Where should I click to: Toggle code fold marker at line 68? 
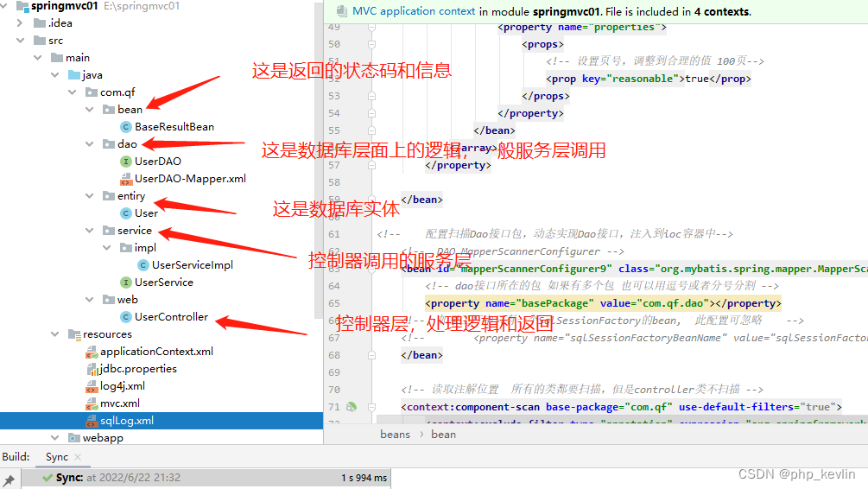[x=372, y=355]
